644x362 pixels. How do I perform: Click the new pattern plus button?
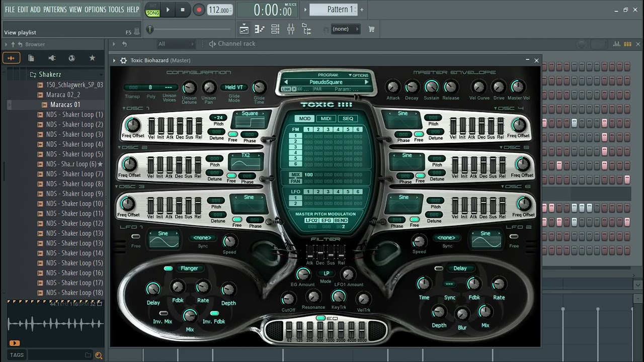point(361,9)
